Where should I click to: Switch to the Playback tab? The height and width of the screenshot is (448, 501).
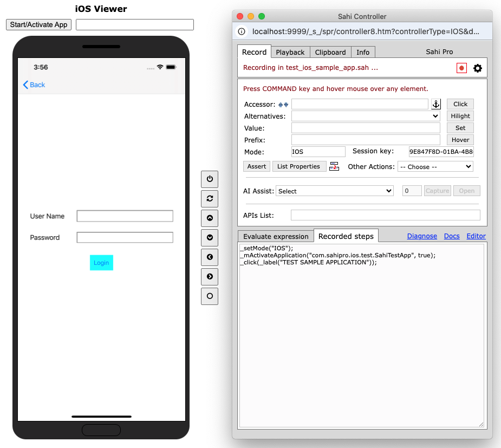[290, 52]
